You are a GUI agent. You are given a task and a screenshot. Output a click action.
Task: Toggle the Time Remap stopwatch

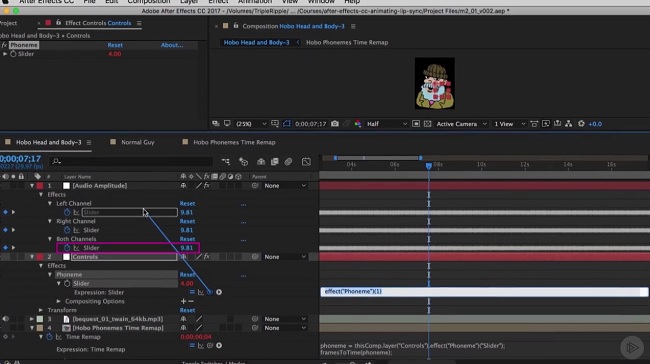point(50,337)
